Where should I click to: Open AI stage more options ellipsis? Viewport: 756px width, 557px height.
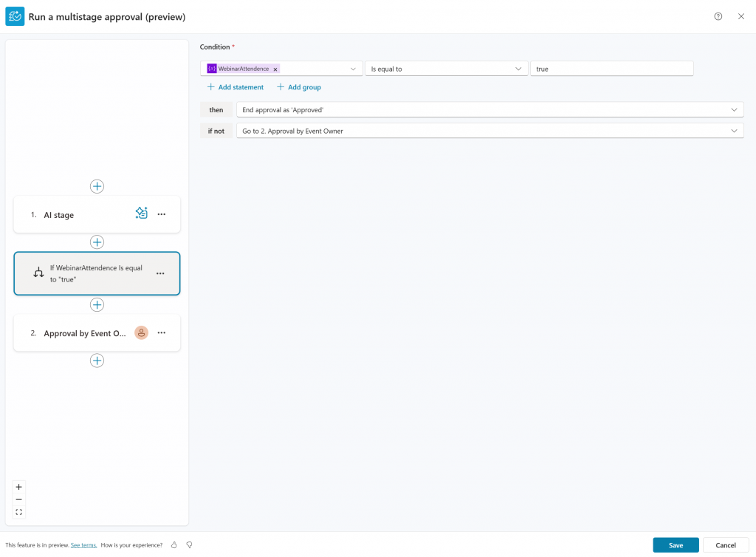click(x=161, y=214)
